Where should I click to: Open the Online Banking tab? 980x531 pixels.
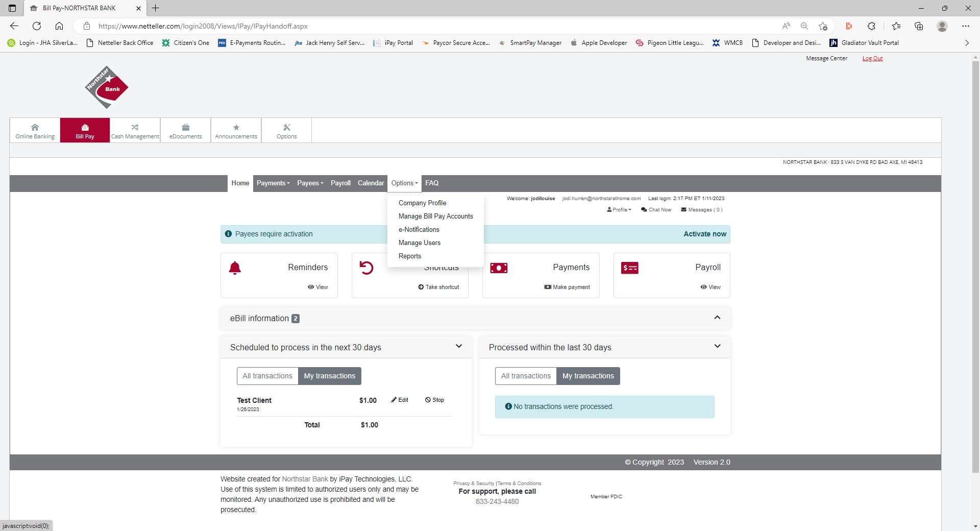[x=35, y=131]
